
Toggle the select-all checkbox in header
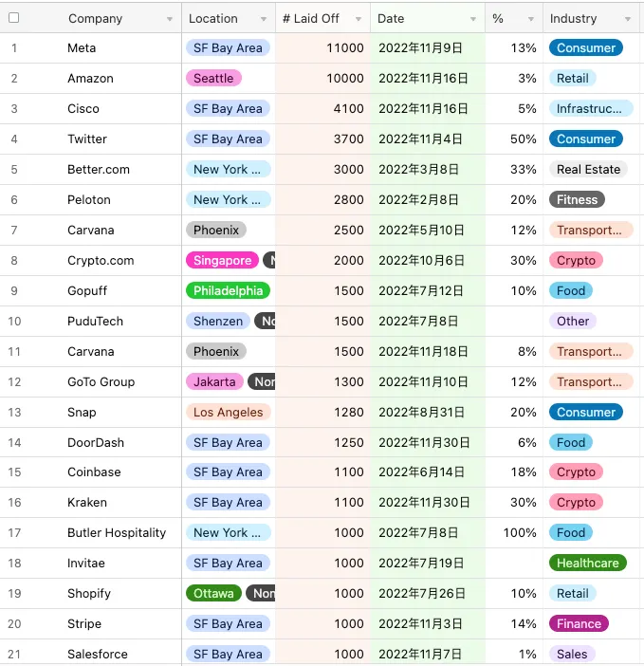pyautogui.click(x=13, y=18)
